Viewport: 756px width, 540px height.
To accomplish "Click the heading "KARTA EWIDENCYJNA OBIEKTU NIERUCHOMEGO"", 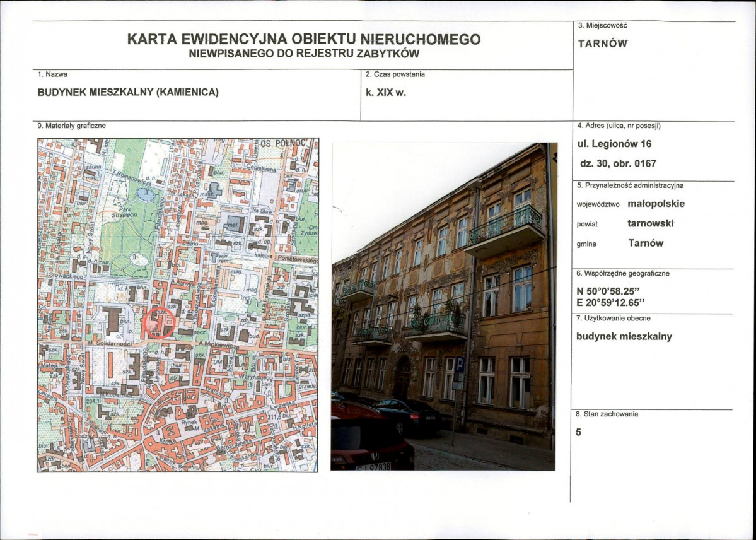I will point(304,39).
